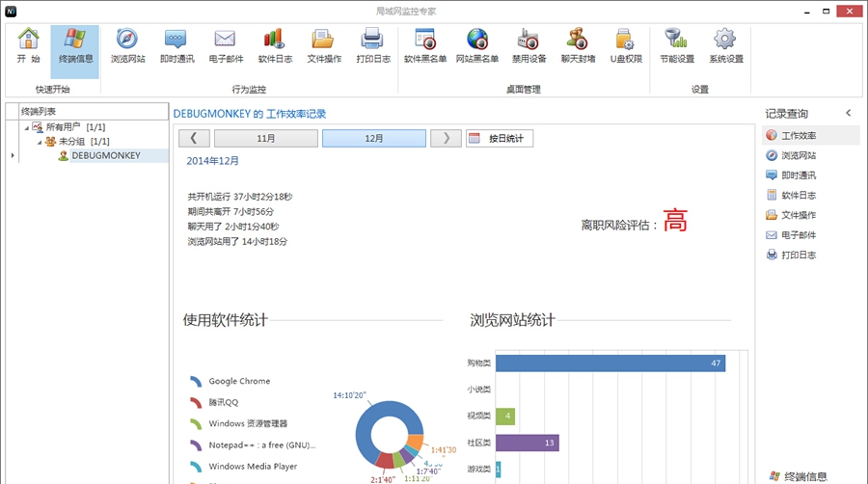Image resolution: width=868 pixels, height=484 pixels.
Task: Click row indicator arrow beside DEBUGMONKEY
Action: click(x=13, y=156)
